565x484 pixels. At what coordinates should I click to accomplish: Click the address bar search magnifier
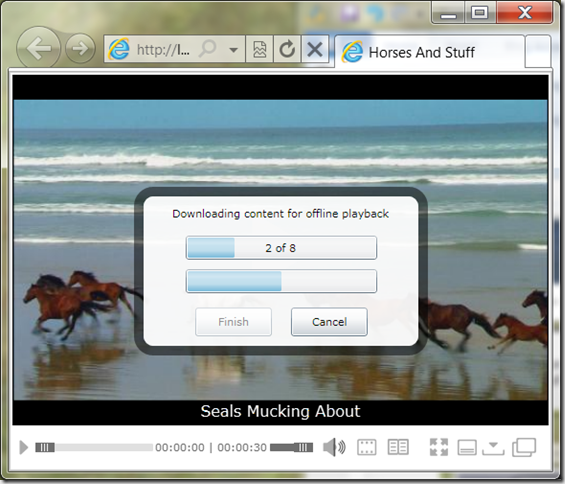coord(208,49)
